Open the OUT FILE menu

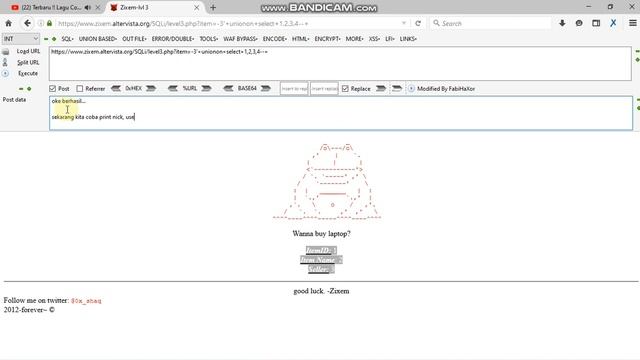pyautogui.click(x=134, y=39)
